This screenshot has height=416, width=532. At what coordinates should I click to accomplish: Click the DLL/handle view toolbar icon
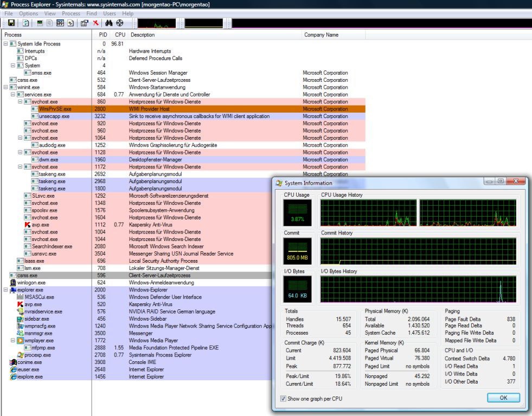point(70,23)
